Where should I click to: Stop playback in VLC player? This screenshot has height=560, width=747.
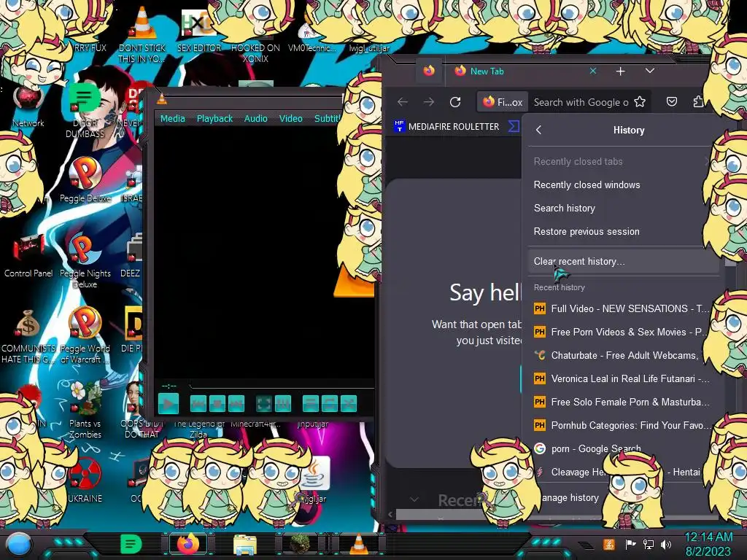click(x=217, y=404)
